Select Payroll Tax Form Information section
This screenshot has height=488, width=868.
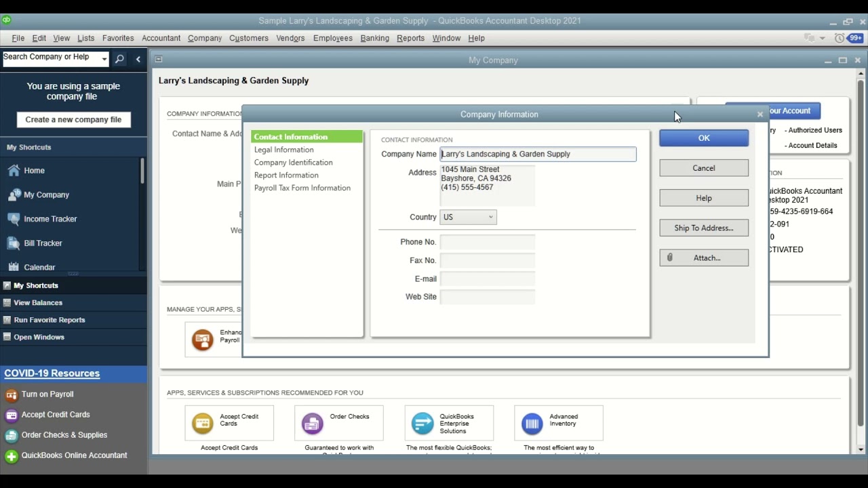point(302,188)
